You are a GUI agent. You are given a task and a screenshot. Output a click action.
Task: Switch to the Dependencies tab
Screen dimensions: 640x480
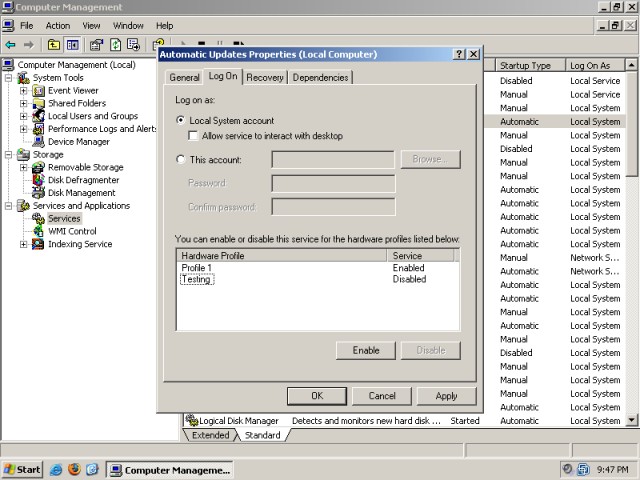[320, 78]
